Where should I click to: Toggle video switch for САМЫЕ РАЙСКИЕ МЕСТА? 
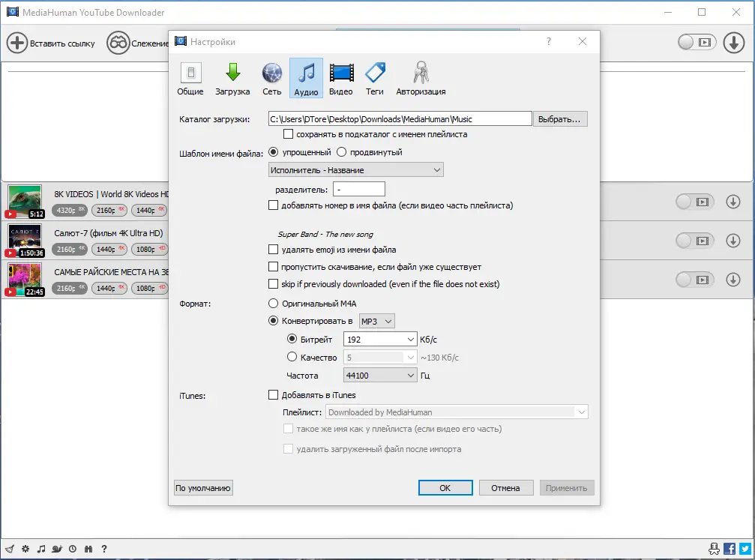[694, 280]
